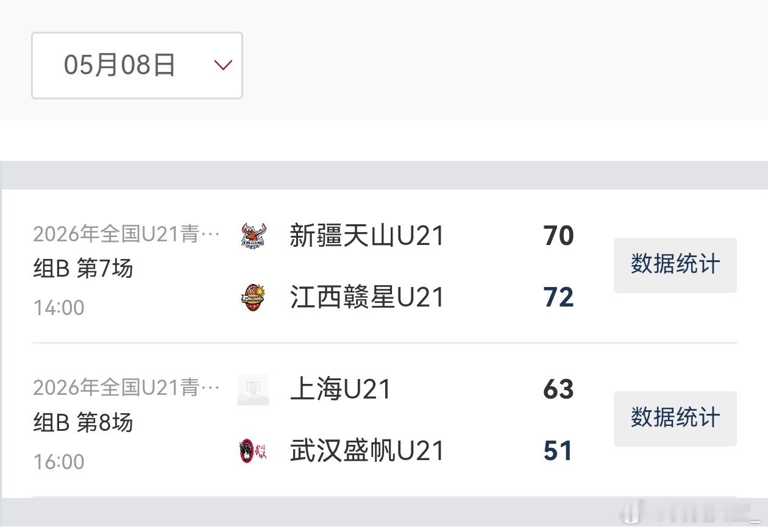Open the 05月08日 date dropdown
Viewport: 768px width, 532px height.
(x=137, y=65)
